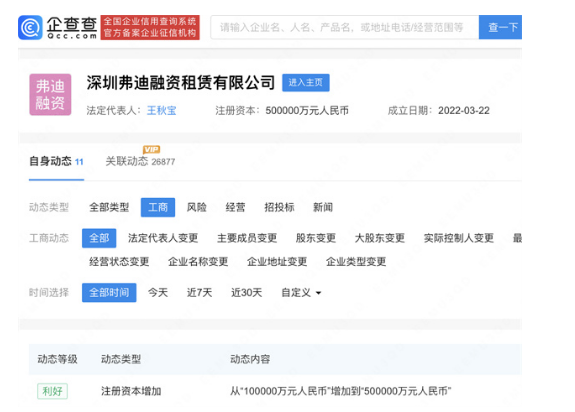The height and width of the screenshot is (412, 575).
Task: Select the 全部时间 time option
Action: point(109,293)
